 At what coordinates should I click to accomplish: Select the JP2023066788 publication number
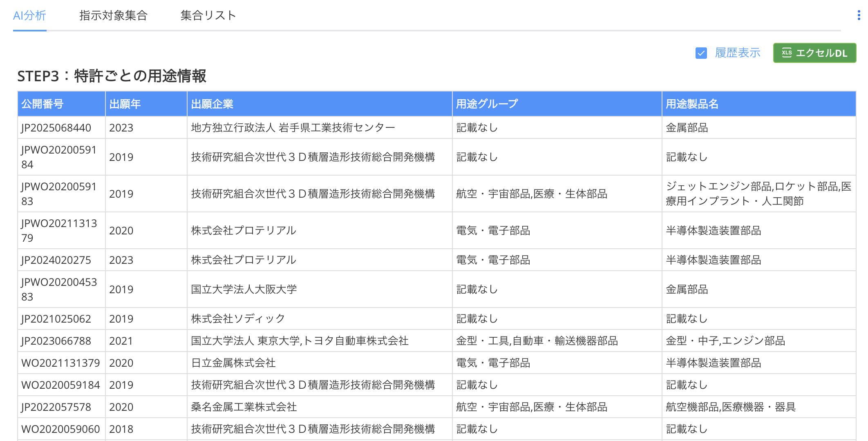[56, 341]
